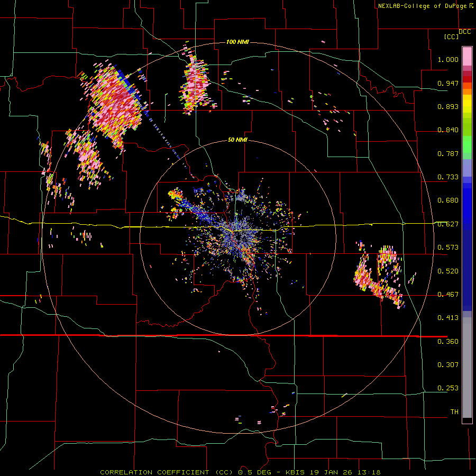Click the KBIS radar station identifier
The width and height of the screenshot is (476, 476).
pos(296,472)
